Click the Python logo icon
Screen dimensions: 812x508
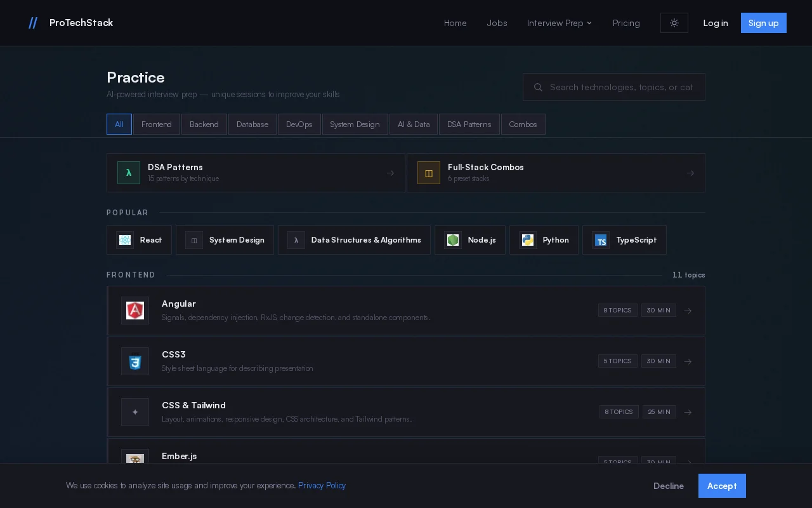tap(528, 240)
